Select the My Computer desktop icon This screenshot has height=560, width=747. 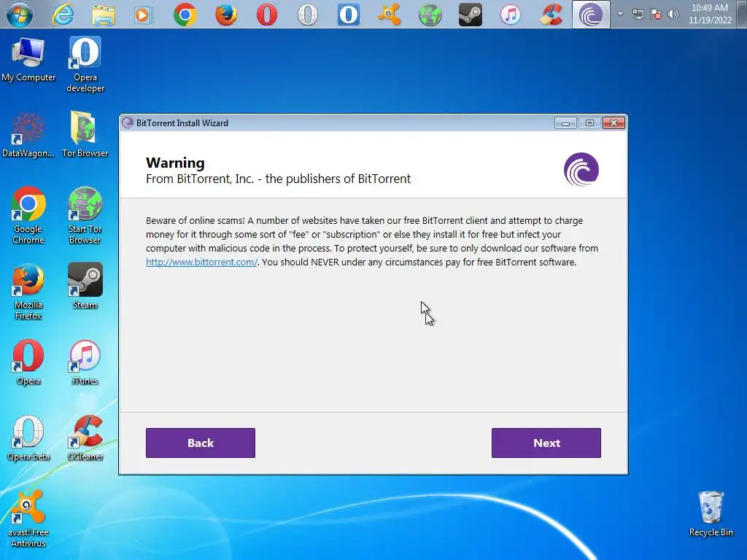[28, 60]
